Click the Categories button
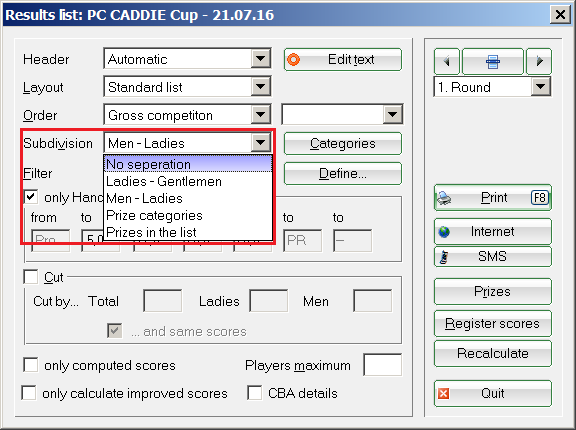576x430 pixels. pyautogui.click(x=343, y=143)
